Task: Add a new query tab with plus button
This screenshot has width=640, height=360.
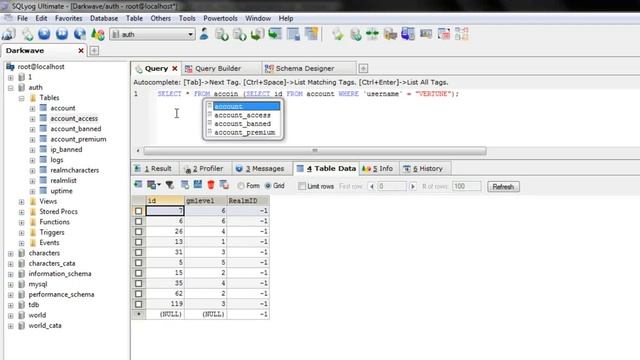Action: click(363, 69)
